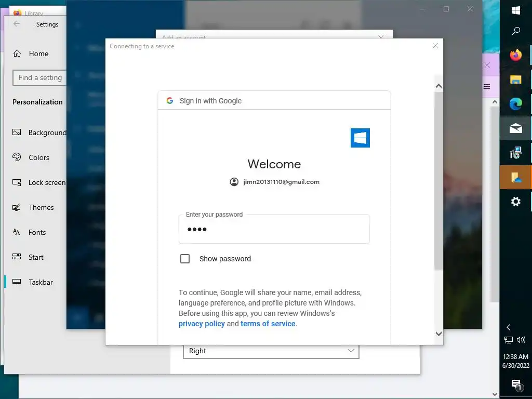Launch Firefox from the taskbar
The width and height of the screenshot is (532, 399).
point(516,55)
